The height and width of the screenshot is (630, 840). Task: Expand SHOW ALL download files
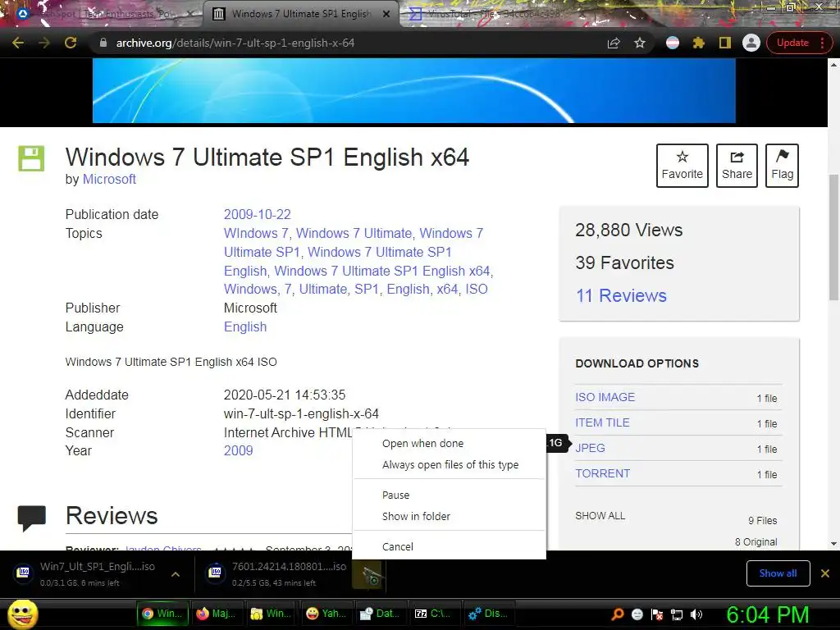600,516
